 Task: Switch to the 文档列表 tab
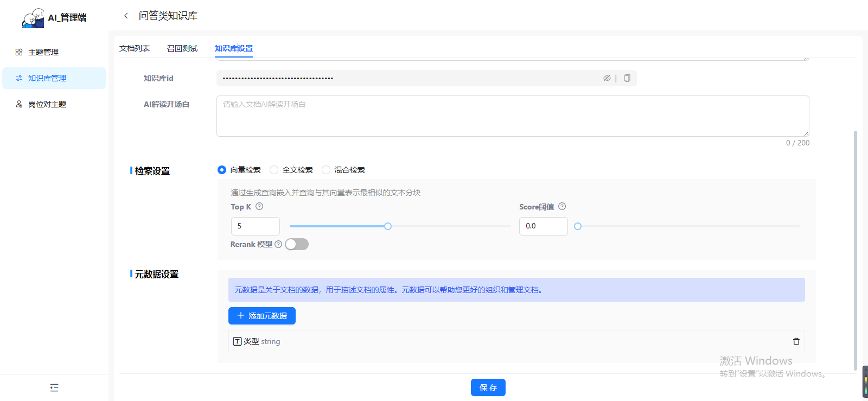135,48
